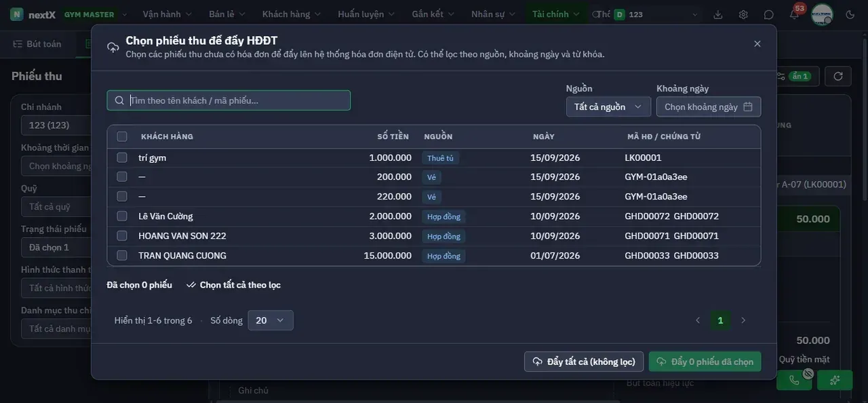Open notifications bell with 53 badge
Image resolution: width=868 pixels, height=403 pixels.
point(794,14)
